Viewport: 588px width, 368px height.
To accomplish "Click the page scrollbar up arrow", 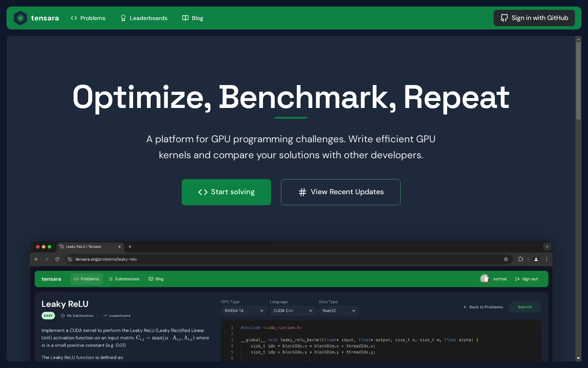I will (x=578, y=39).
